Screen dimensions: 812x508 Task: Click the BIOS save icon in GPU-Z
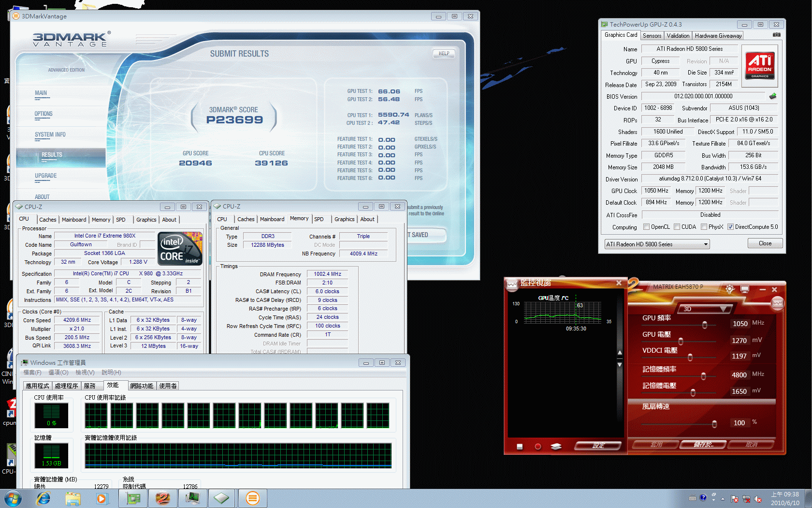773,96
